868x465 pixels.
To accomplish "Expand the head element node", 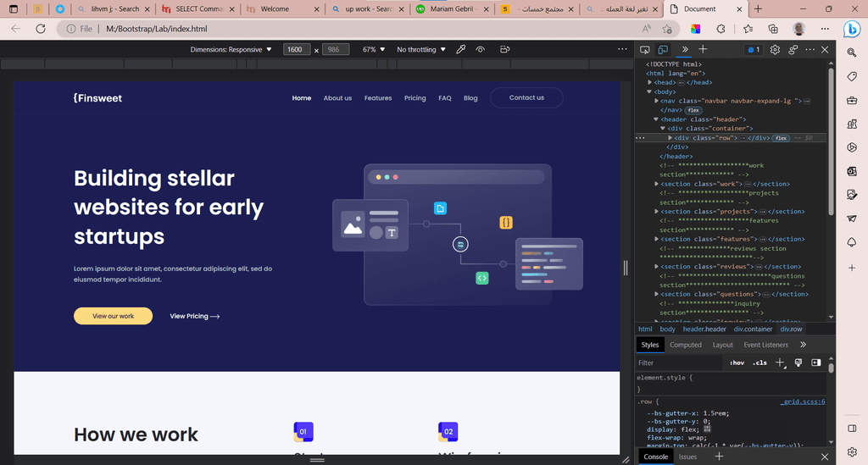I will point(650,82).
